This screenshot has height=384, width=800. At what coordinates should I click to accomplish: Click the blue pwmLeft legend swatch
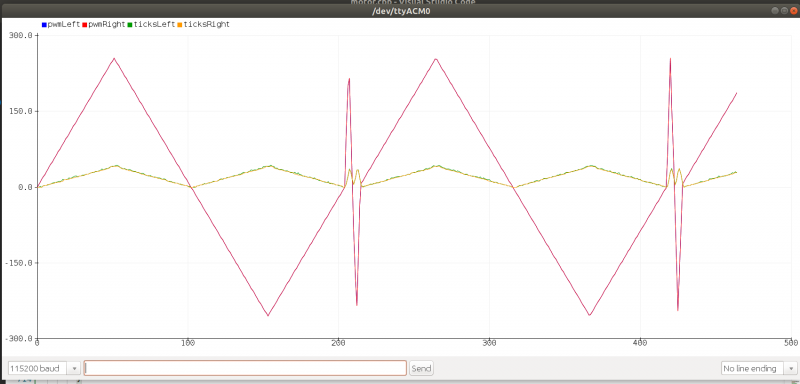44,24
